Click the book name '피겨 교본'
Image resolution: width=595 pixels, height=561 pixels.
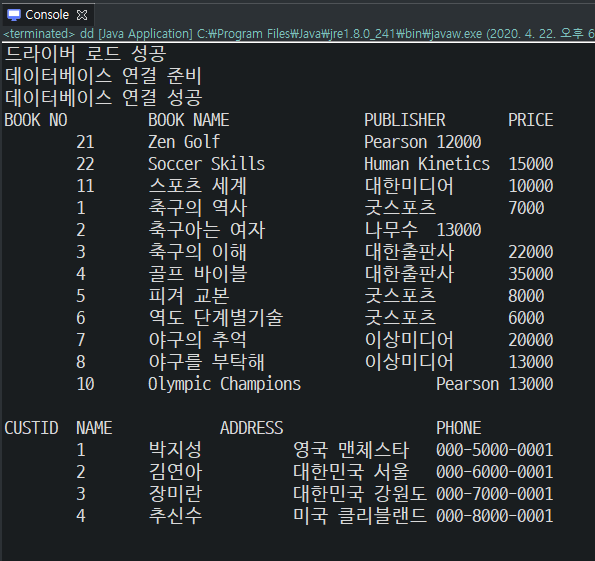point(189,296)
